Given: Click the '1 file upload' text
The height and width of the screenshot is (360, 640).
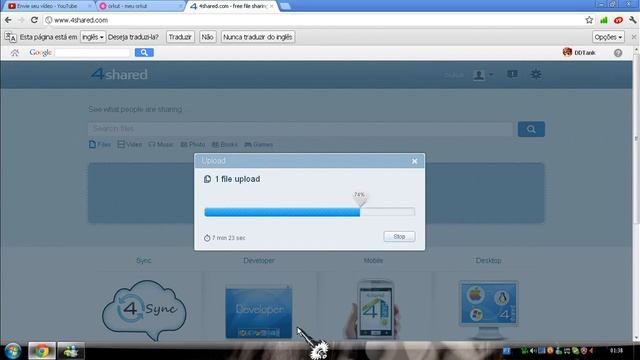Looking at the screenshot, I should [x=238, y=179].
